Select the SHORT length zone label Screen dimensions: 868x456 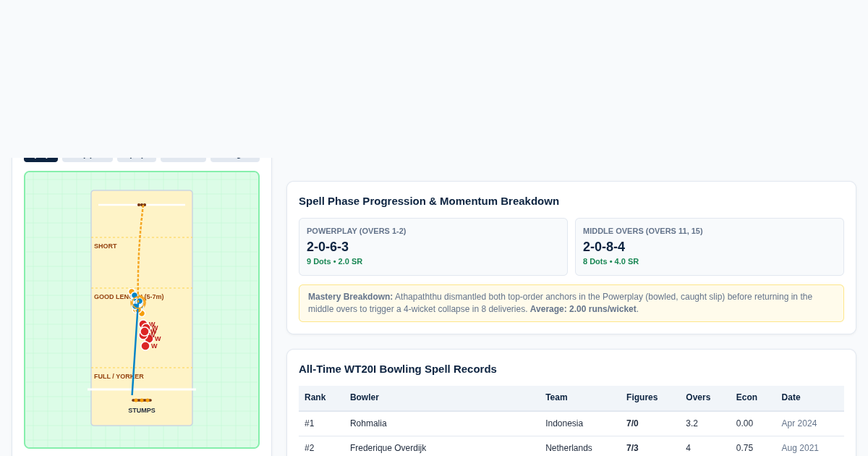click(x=106, y=246)
